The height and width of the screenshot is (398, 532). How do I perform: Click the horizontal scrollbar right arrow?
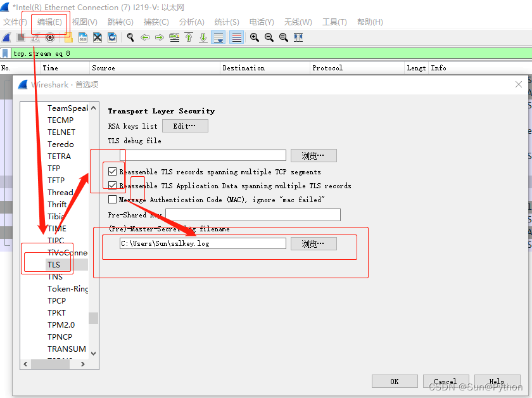click(83, 364)
